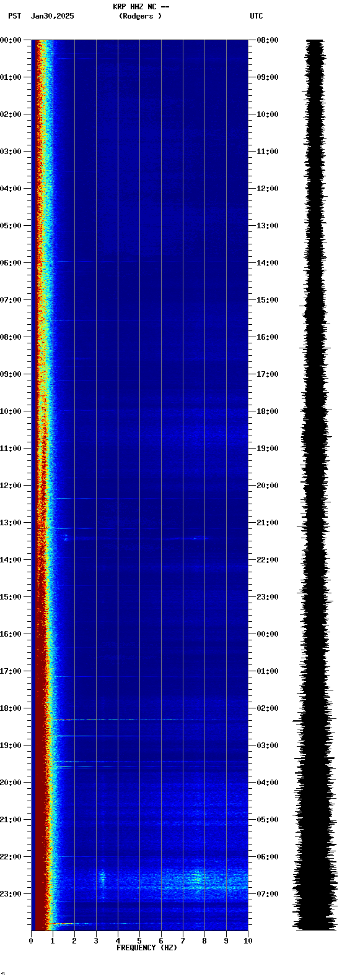This screenshot has height=980, width=342.
Task: Click the '09:00' PST time label
Action: click(11, 374)
